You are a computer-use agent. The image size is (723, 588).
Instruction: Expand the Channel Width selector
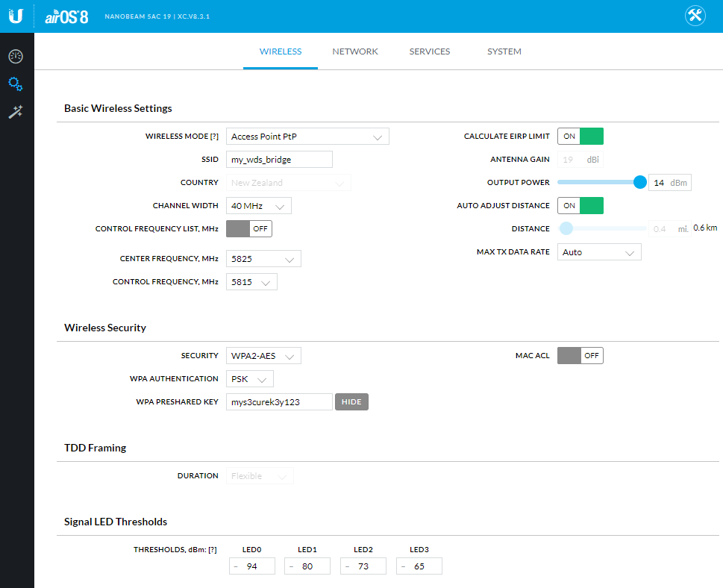(x=258, y=205)
